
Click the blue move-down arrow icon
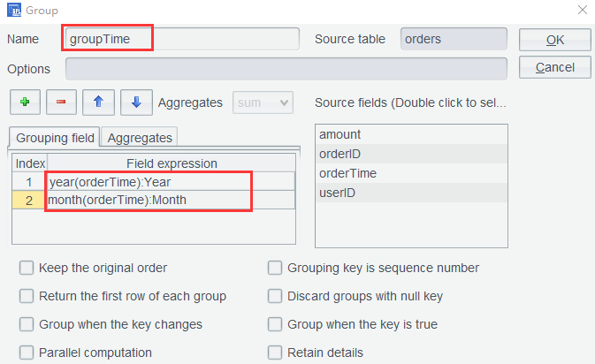point(135,102)
